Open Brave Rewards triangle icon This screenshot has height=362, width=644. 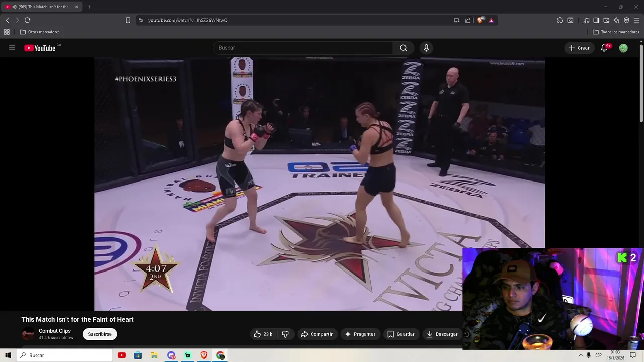pos(491,20)
